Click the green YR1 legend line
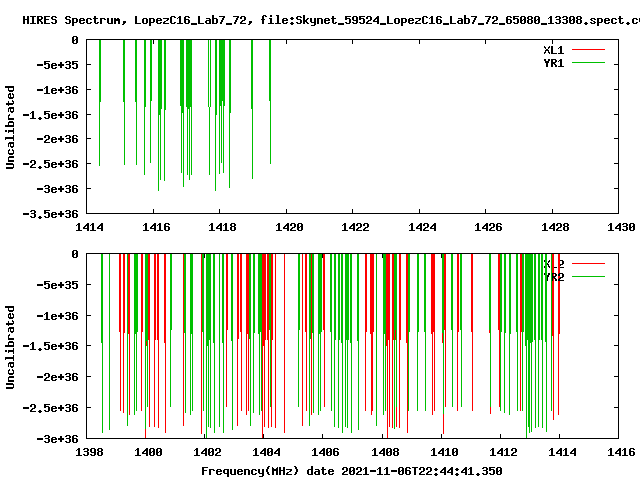The height and width of the screenshot is (480, 640). [588, 63]
